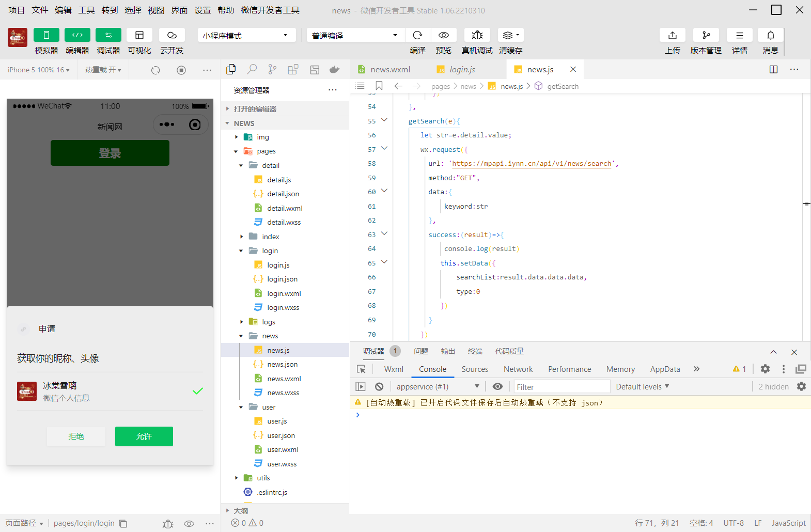Toggle the debugger panel button
This screenshot has height=532, width=811.
click(108, 35)
